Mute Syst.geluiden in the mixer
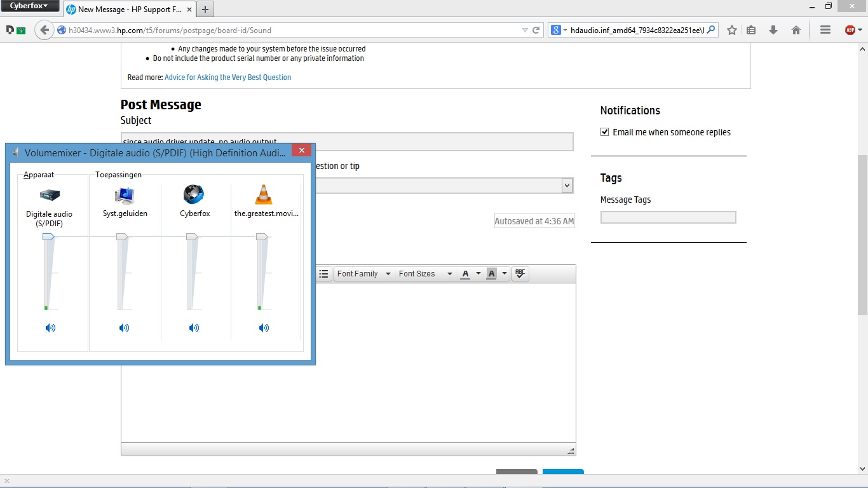The width and height of the screenshot is (868, 488). point(124,328)
